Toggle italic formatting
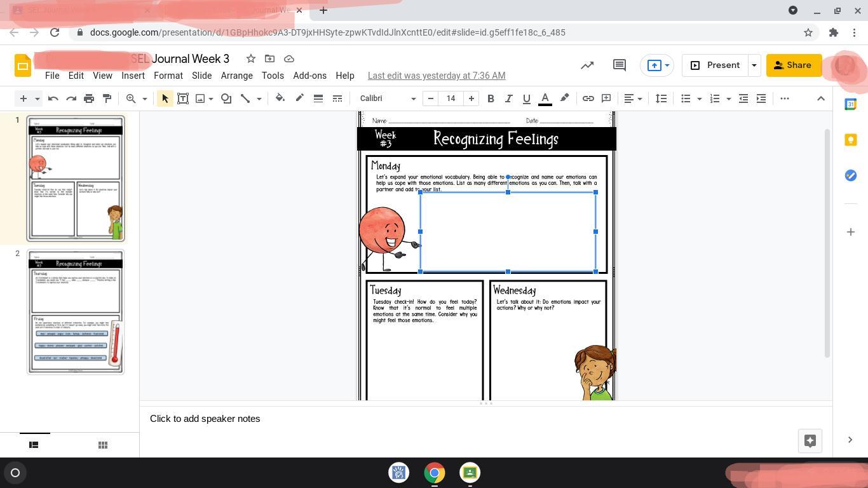 coord(508,98)
